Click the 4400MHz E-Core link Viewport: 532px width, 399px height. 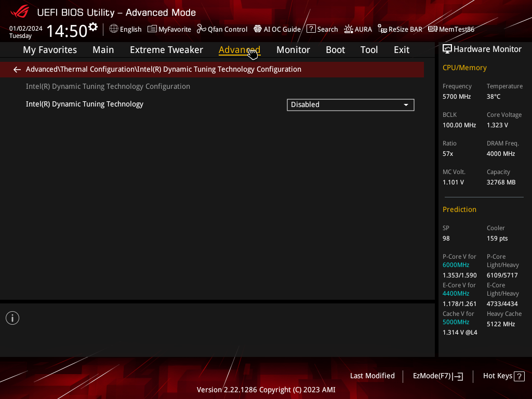[x=456, y=294]
